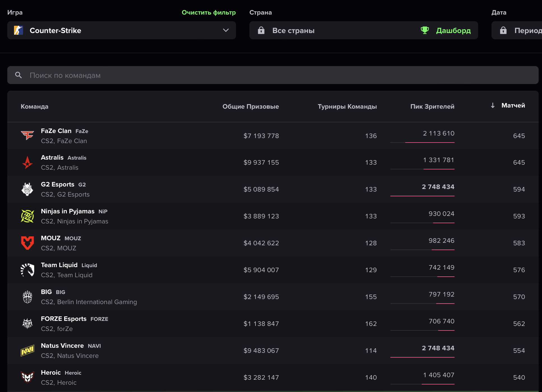Click the Heroic team logo
This screenshot has width=542, height=392.
coord(27,377)
